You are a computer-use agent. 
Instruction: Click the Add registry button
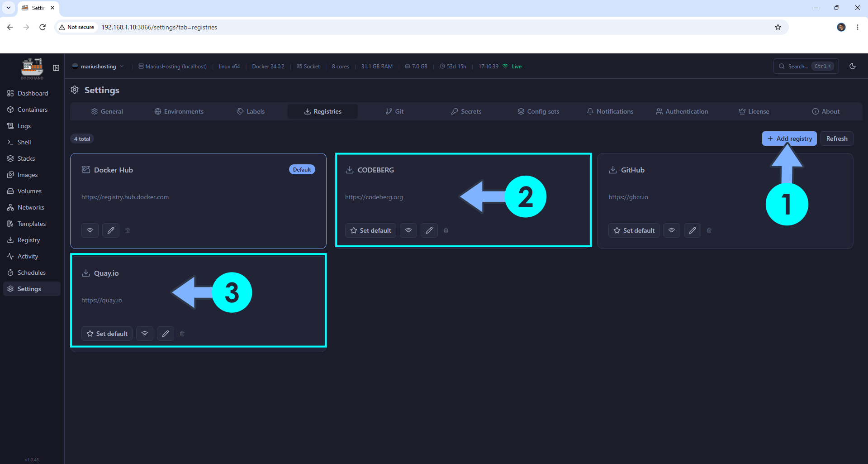[x=789, y=139]
